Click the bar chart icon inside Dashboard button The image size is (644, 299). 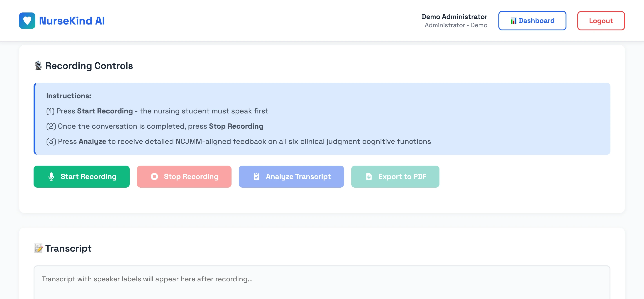click(514, 21)
